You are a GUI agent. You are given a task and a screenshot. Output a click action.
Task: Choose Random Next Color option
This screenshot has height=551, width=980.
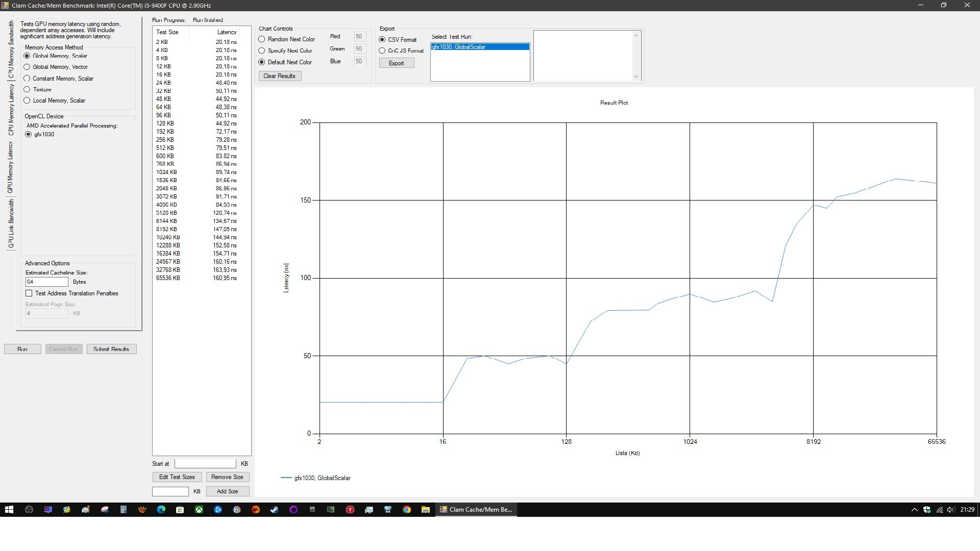[262, 39]
